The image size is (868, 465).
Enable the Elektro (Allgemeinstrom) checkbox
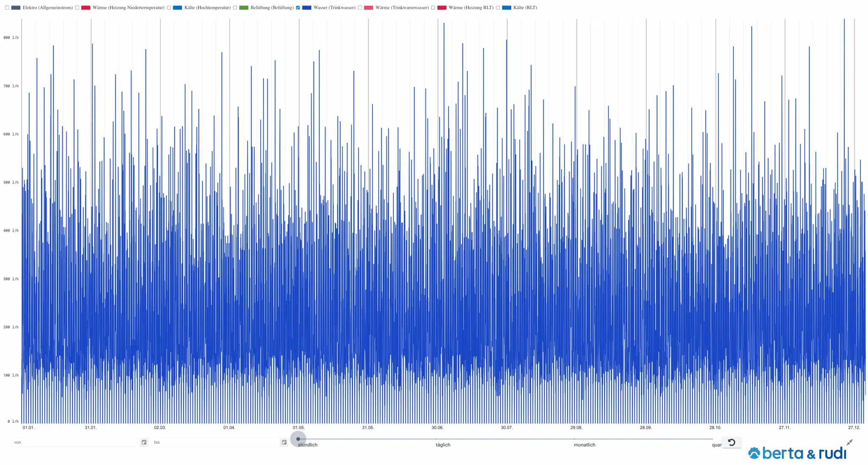7,8
